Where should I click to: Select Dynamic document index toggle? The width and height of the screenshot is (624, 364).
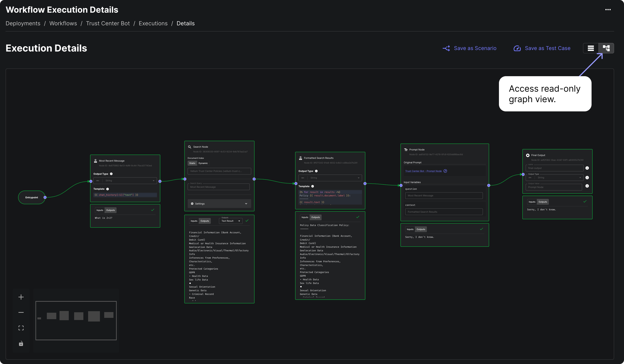[x=203, y=163]
